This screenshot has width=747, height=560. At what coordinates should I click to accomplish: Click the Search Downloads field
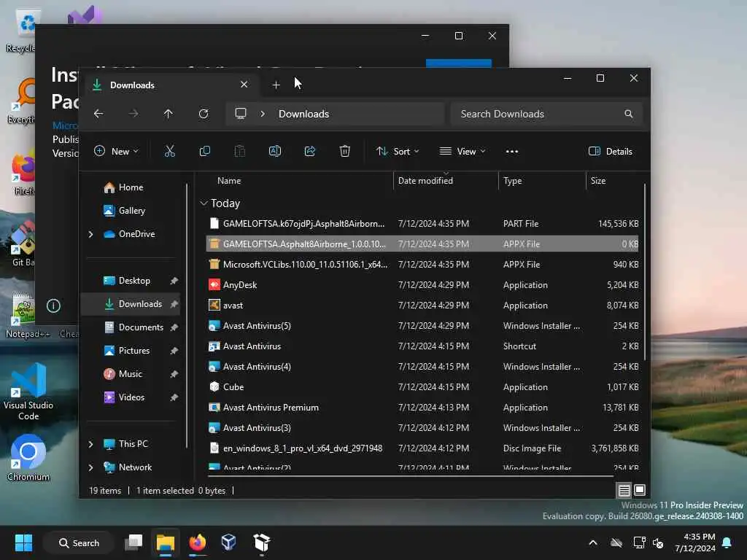click(546, 114)
